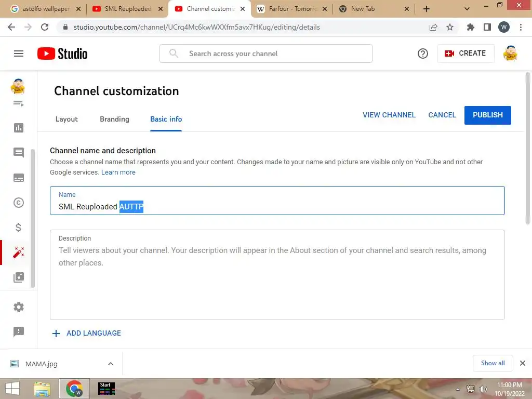
Task: Expand the MAMA.jpg download options arrow
Action: (111, 364)
